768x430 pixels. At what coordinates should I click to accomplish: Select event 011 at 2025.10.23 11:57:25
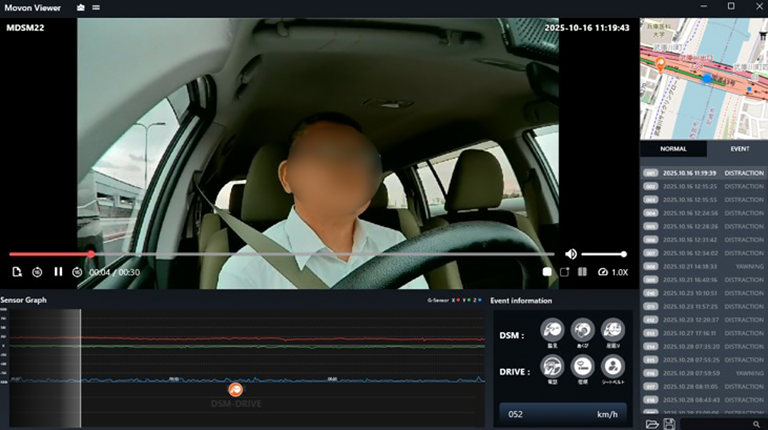pyautogui.click(x=704, y=307)
